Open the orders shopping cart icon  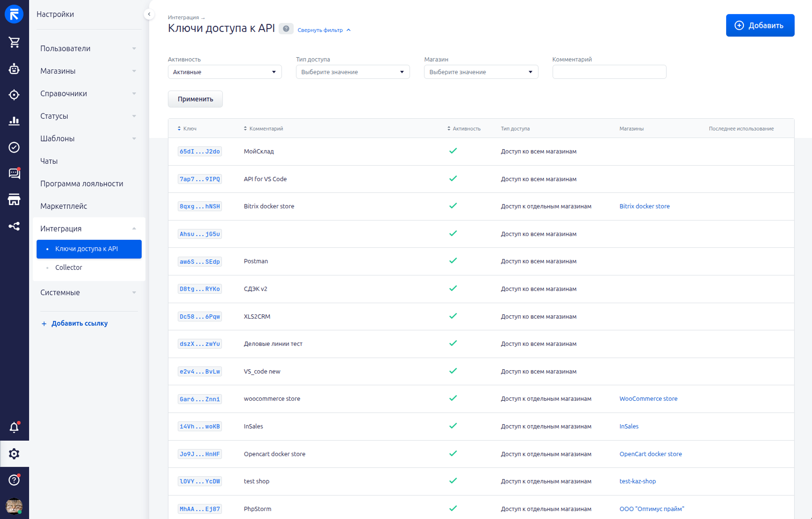[14, 42]
